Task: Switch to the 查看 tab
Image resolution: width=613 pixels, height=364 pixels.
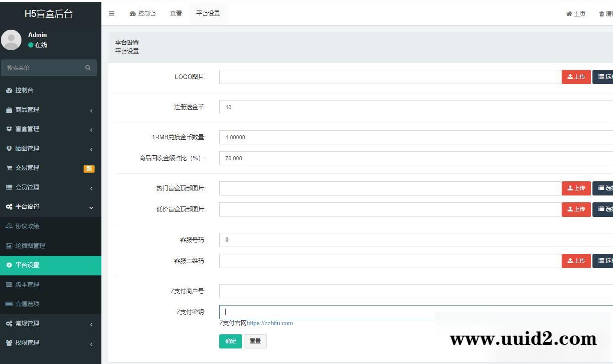Action: point(176,13)
